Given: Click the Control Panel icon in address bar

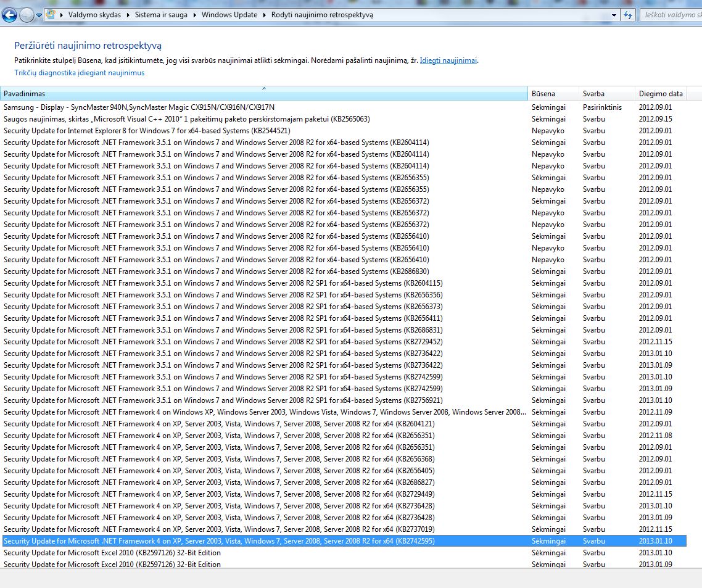Looking at the screenshot, I should pyautogui.click(x=52, y=15).
